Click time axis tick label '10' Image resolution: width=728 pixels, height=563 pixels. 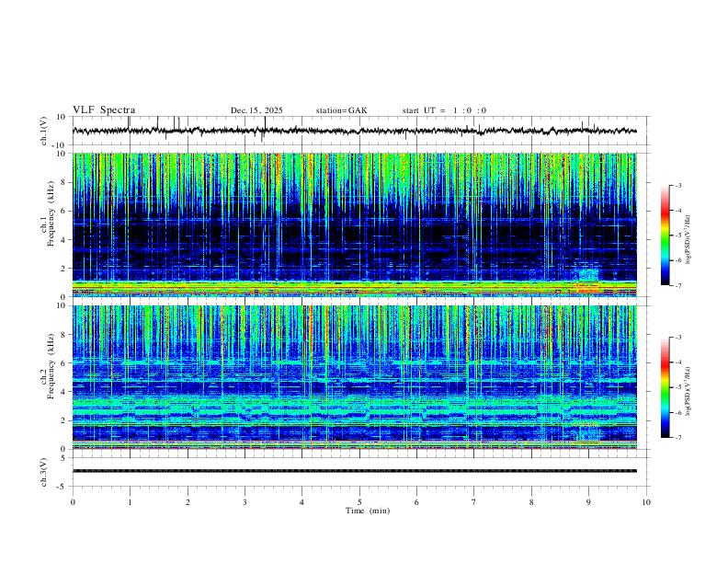(x=646, y=502)
